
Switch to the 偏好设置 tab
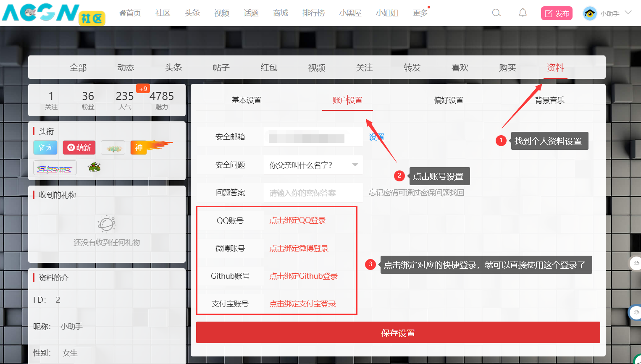pos(449,100)
